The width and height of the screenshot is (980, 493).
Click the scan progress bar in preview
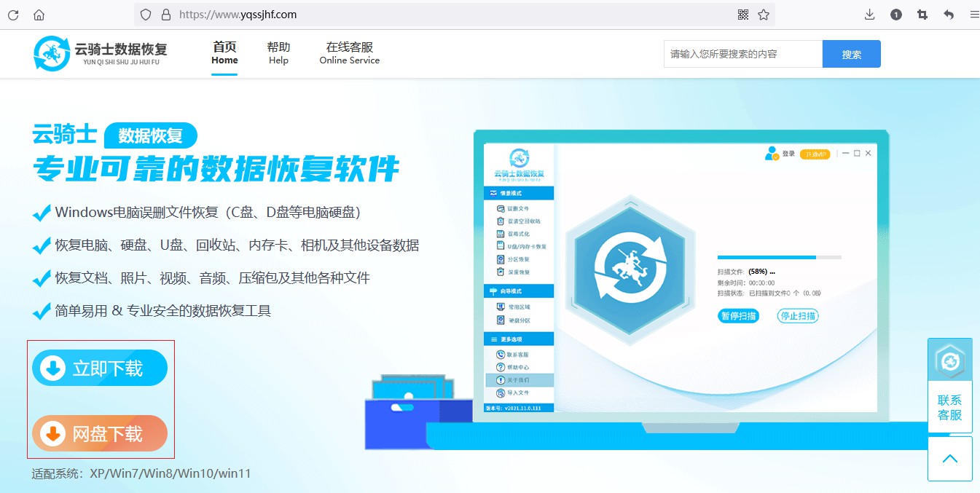pos(780,257)
